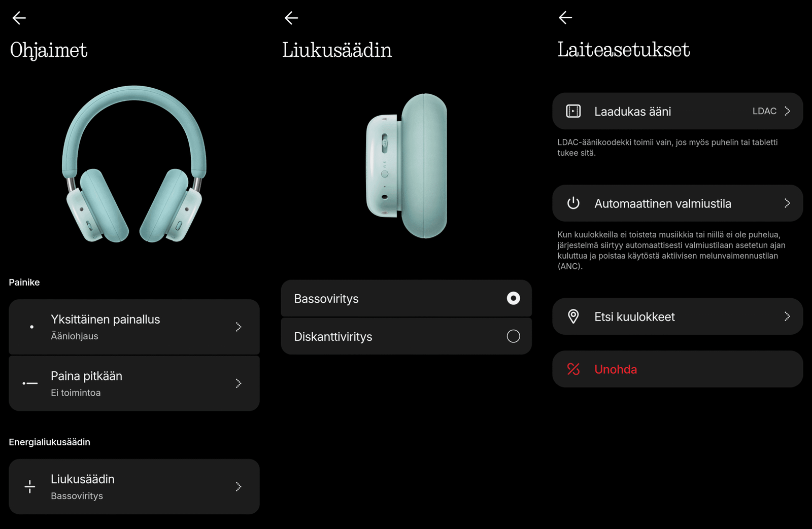
Task: Click the single dot icon for Yksittäinen painallus
Action: pos(31,327)
